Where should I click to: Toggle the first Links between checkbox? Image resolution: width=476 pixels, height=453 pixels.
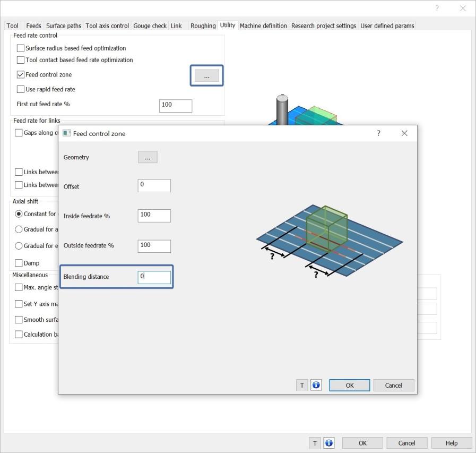click(19, 172)
